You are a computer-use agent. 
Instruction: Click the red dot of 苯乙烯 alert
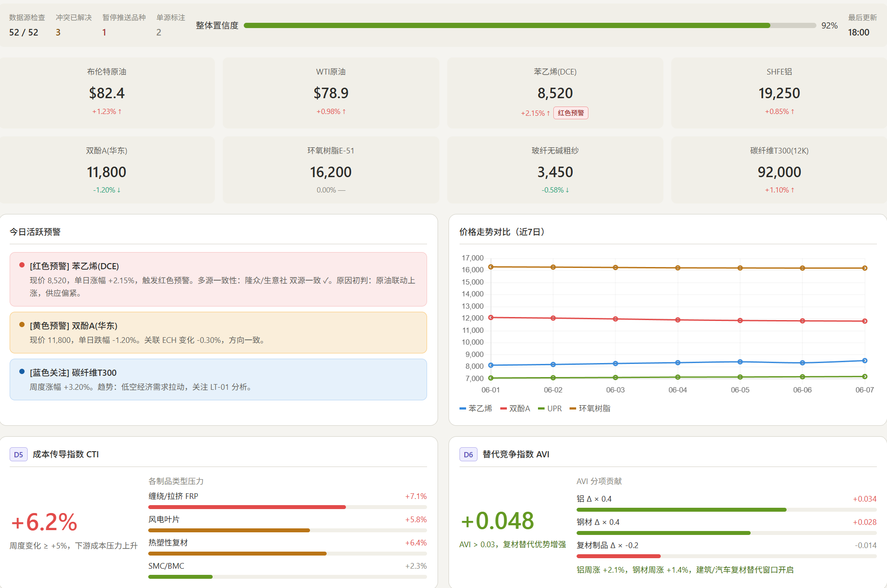click(x=22, y=265)
